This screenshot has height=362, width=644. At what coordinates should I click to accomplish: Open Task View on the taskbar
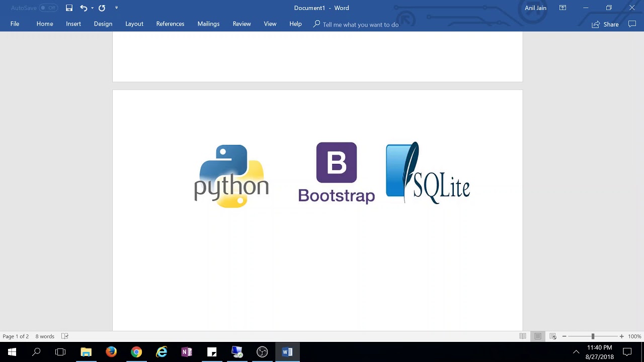point(60,352)
